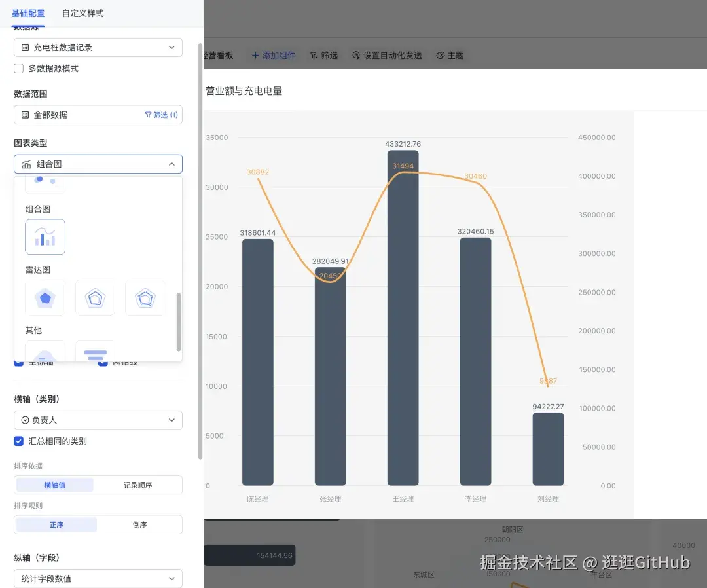This screenshot has width=707, height=588.
Task: Open the 筛选 filter tool in toolbar
Action: [x=323, y=56]
